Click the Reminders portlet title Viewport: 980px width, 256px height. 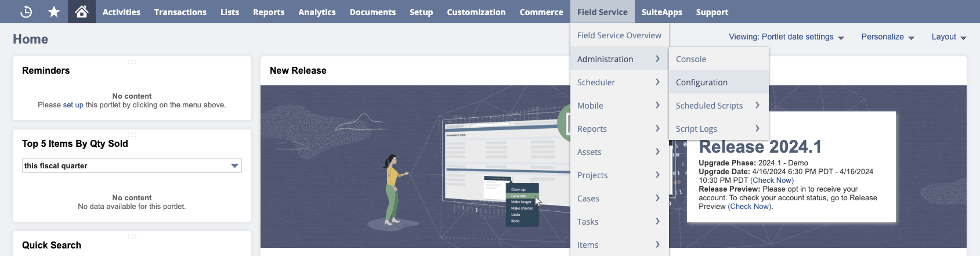click(x=46, y=70)
